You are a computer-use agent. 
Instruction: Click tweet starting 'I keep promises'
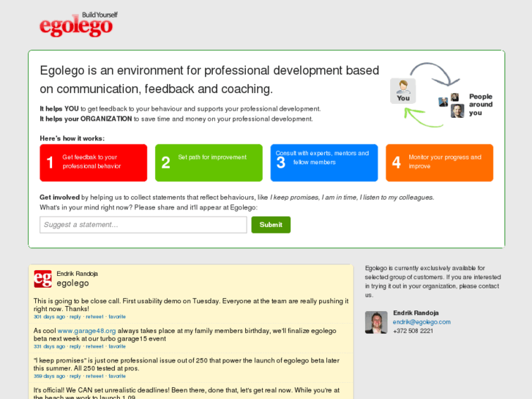187,365
